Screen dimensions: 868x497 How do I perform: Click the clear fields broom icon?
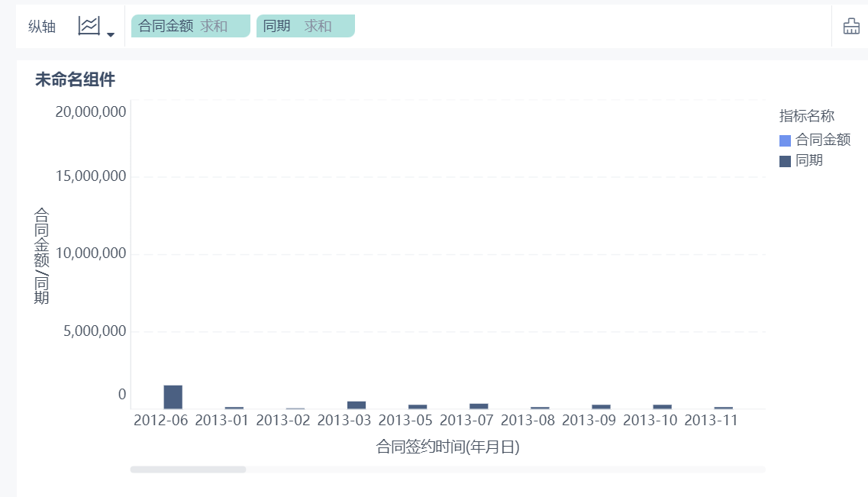[851, 26]
